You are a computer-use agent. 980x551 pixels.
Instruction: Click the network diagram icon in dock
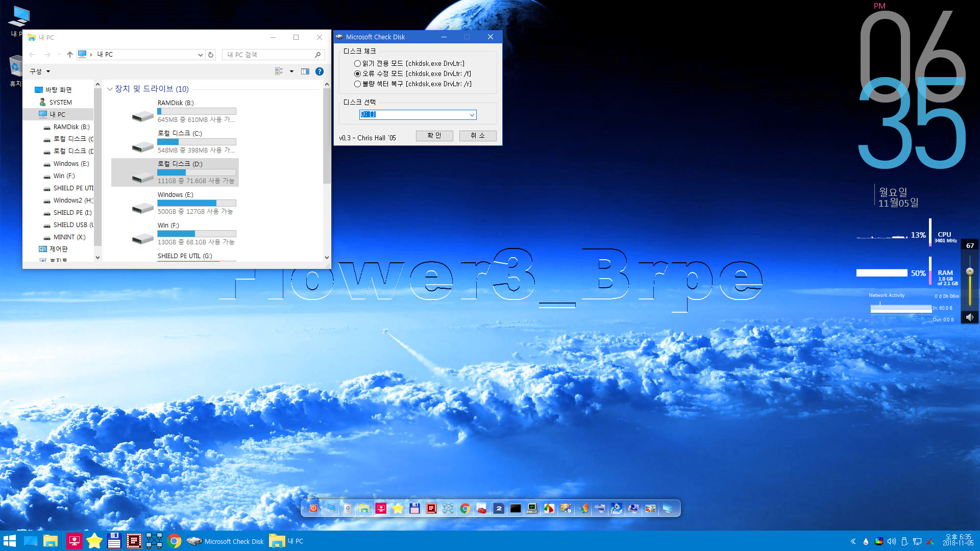coord(448,509)
